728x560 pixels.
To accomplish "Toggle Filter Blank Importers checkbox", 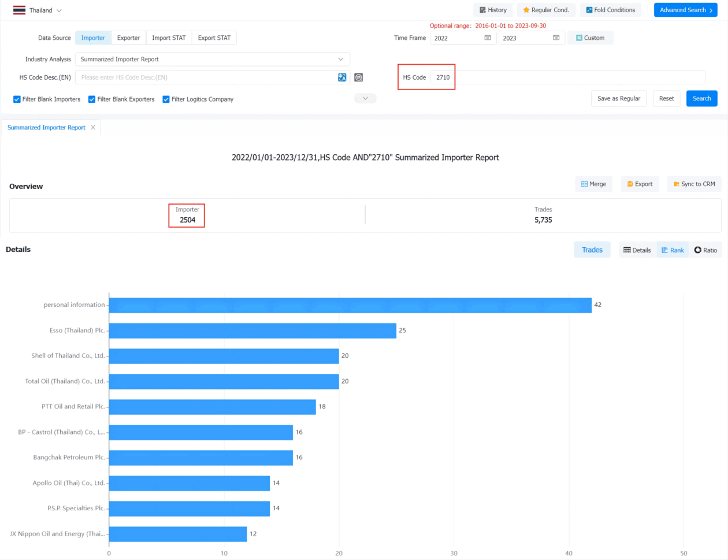I will tap(17, 99).
